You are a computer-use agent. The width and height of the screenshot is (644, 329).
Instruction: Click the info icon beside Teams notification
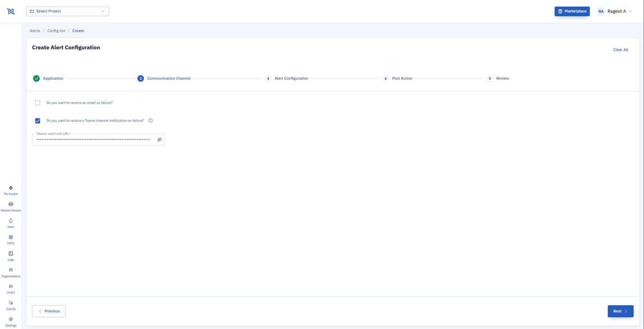pos(150,121)
